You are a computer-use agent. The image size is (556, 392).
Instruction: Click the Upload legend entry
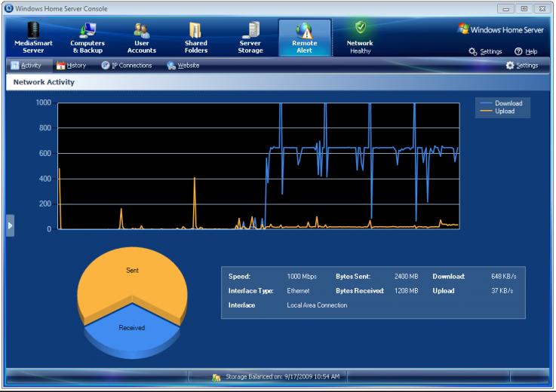tap(497, 112)
